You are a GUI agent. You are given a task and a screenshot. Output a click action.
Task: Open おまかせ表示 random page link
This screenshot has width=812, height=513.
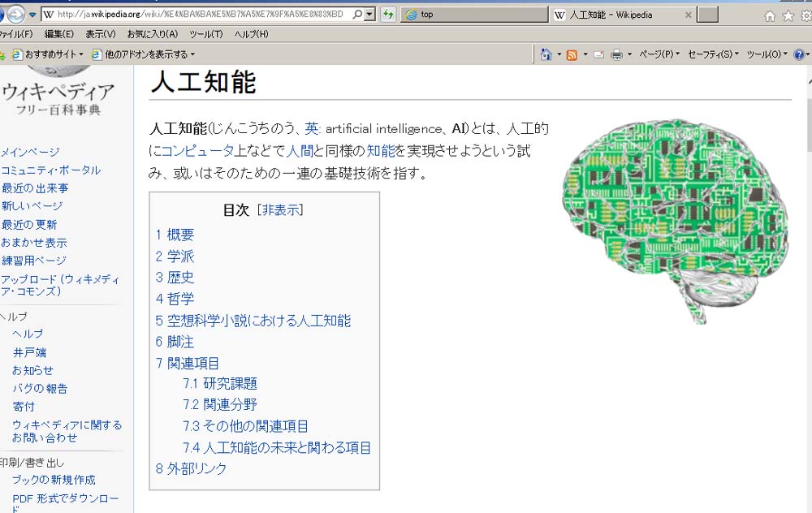(x=34, y=242)
